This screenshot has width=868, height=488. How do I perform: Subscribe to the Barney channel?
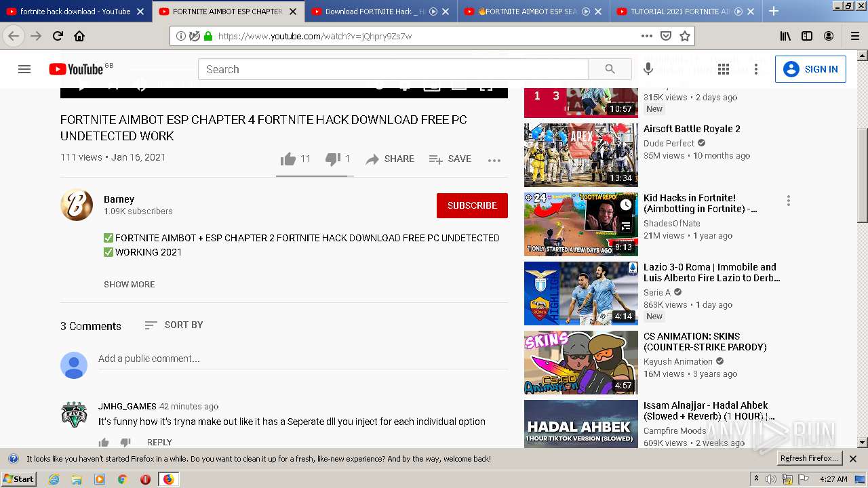pos(472,205)
